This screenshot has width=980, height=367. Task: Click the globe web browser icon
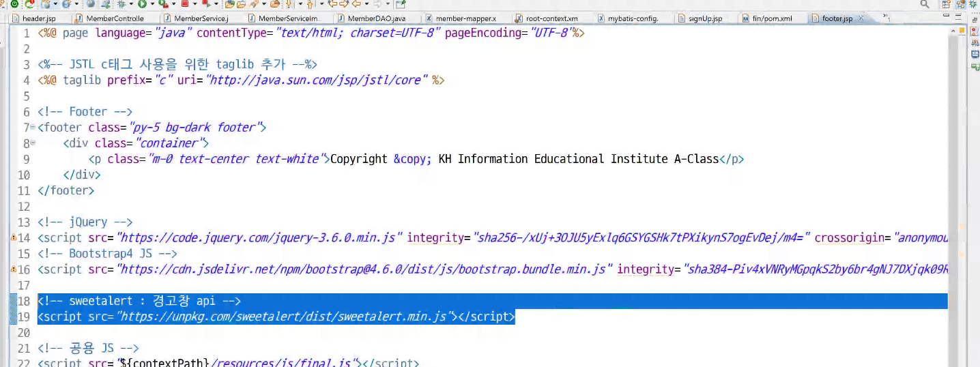click(90, 4)
